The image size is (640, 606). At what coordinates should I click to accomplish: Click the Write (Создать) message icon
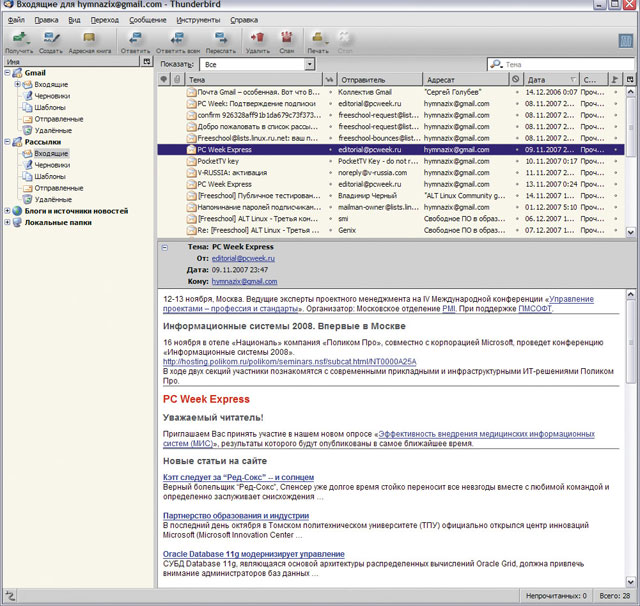pyautogui.click(x=51, y=38)
